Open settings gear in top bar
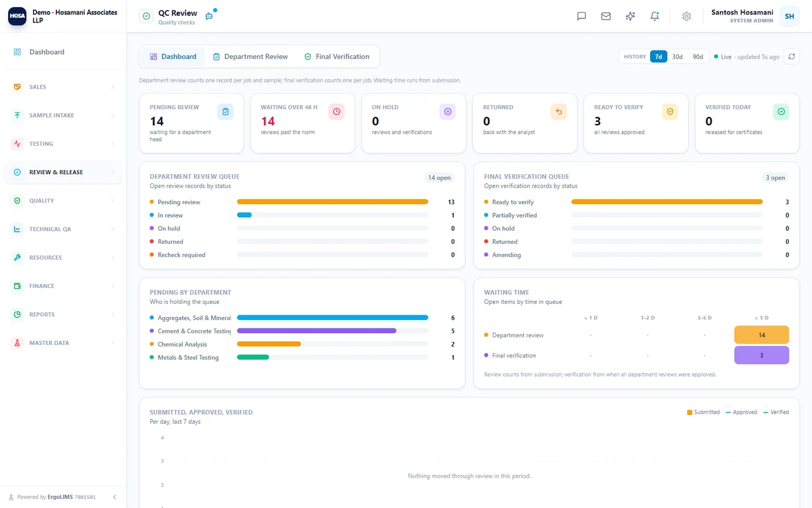 [686, 16]
